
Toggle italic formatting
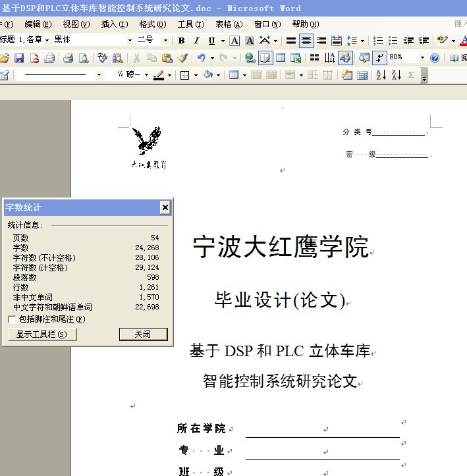(x=196, y=40)
